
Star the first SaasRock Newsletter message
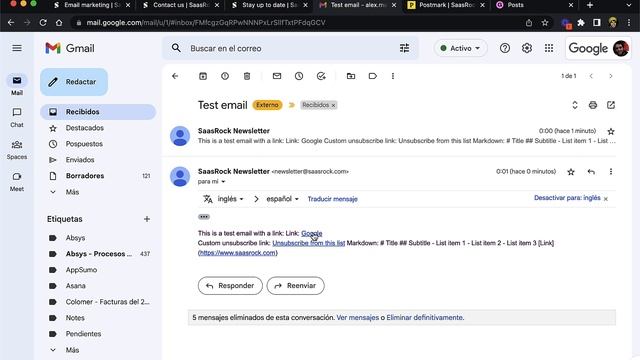pos(611,131)
